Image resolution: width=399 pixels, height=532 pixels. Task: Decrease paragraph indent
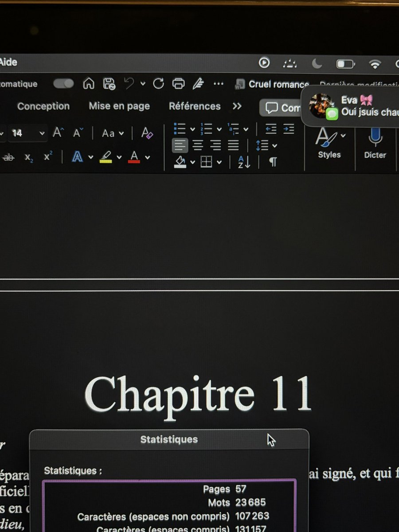[x=271, y=129]
